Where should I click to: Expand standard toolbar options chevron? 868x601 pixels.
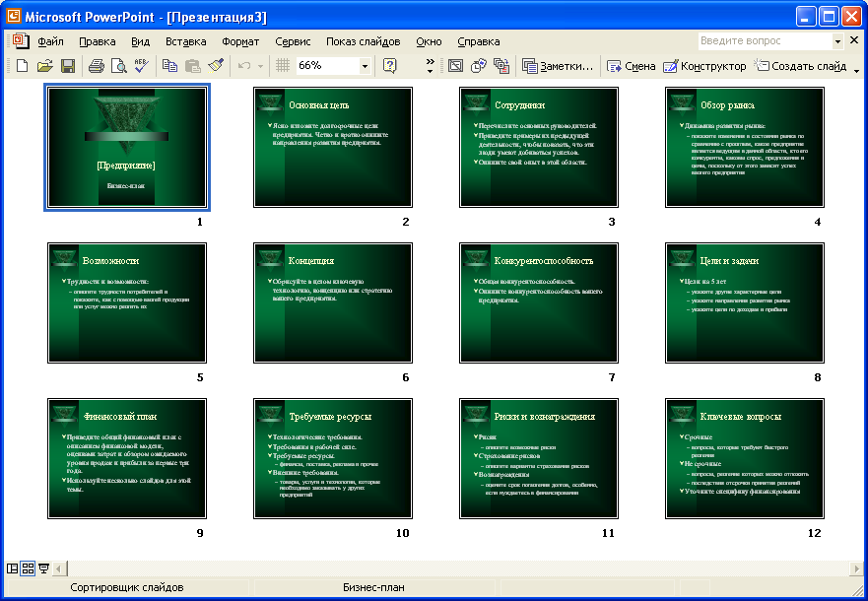click(430, 66)
